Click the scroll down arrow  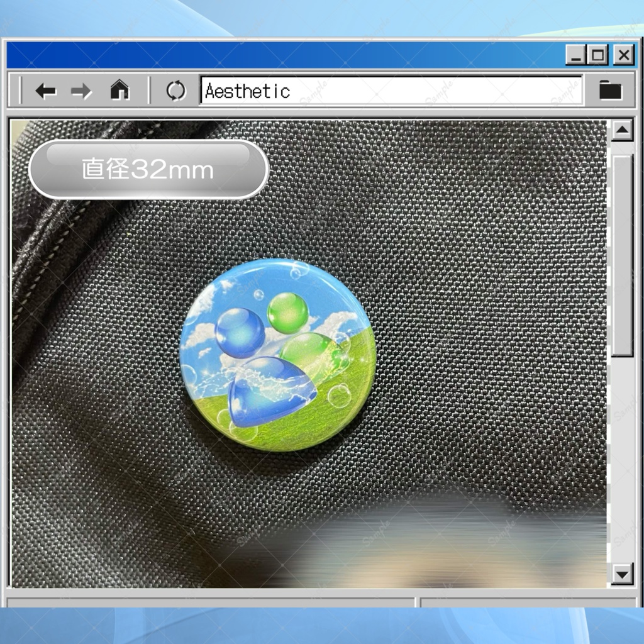click(x=622, y=574)
